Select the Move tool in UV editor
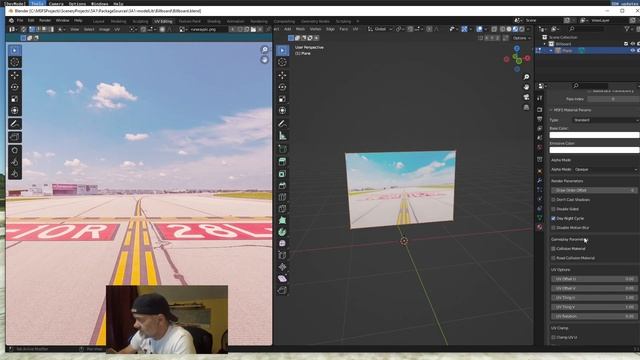The height and width of the screenshot is (360, 640). 15,75
